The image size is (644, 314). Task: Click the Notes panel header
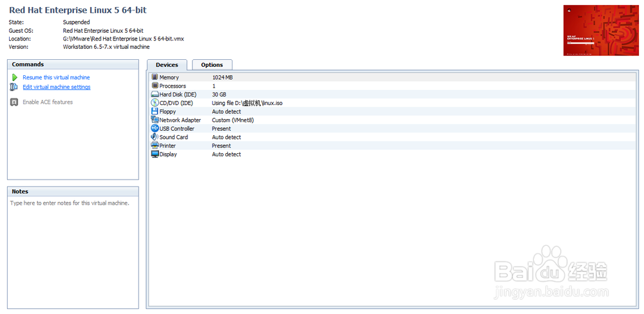73,192
